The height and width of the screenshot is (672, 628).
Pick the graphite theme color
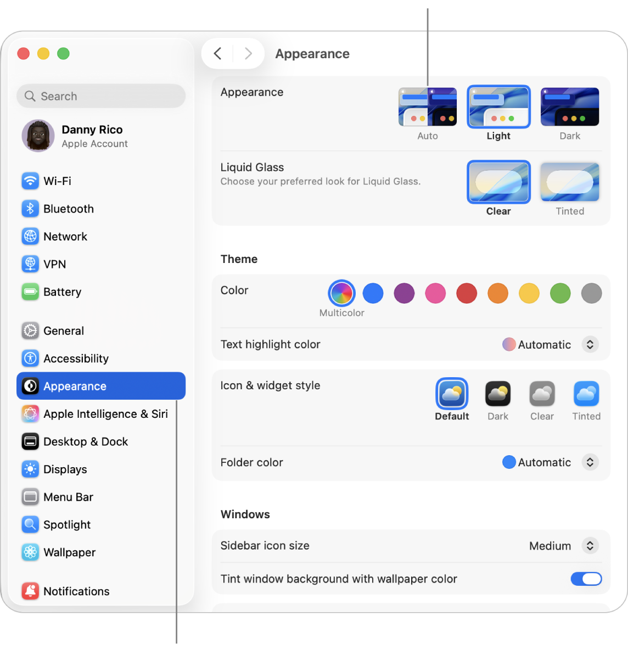click(592, 293)
